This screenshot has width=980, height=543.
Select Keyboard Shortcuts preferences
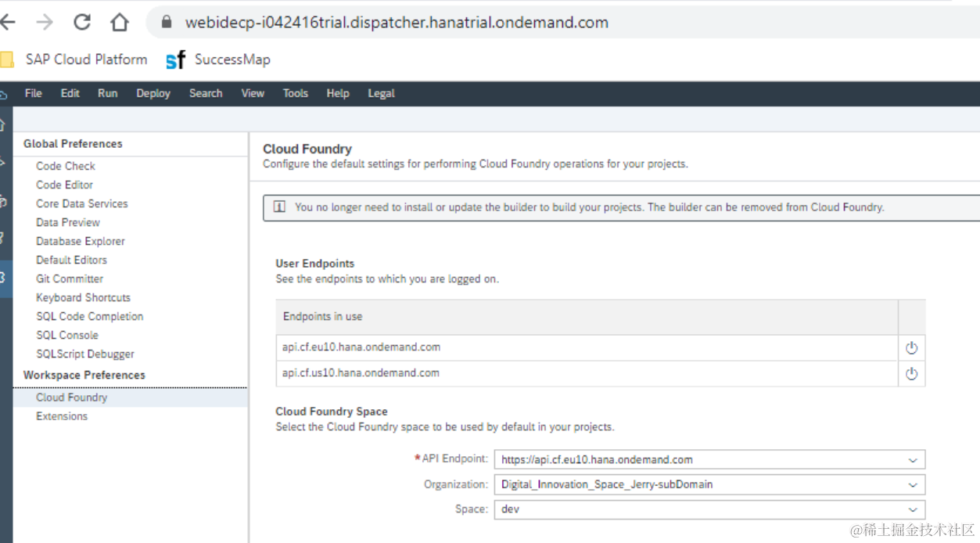[83, 297]
